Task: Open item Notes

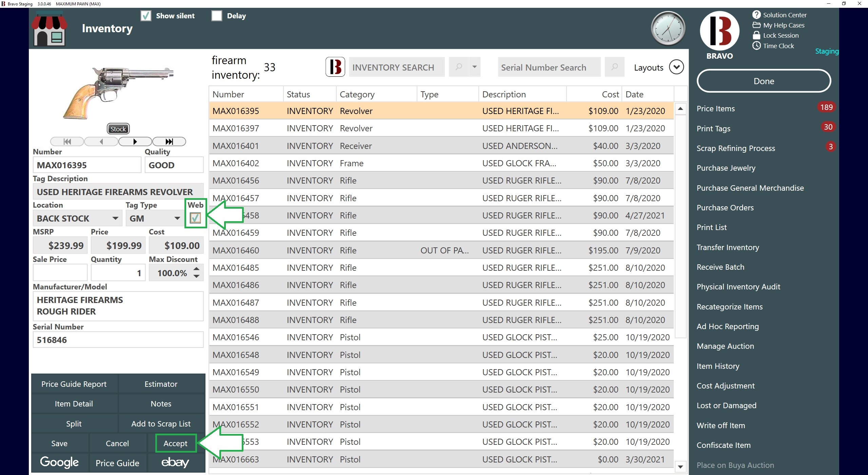Action: pyautogui.click(x=161, y=404)
